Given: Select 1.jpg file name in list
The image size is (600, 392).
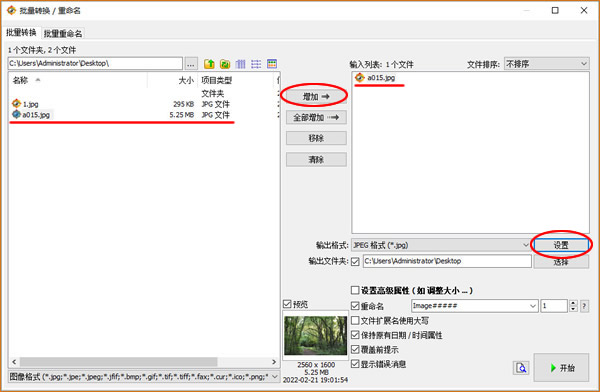Looking at the screenshot, I should point(31,104).
